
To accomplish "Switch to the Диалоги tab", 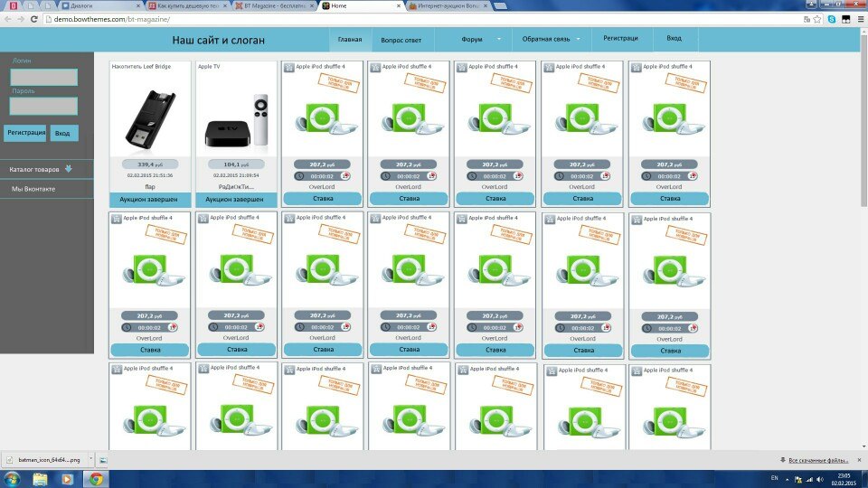I will pyautogui.click(x=99, y=5).
